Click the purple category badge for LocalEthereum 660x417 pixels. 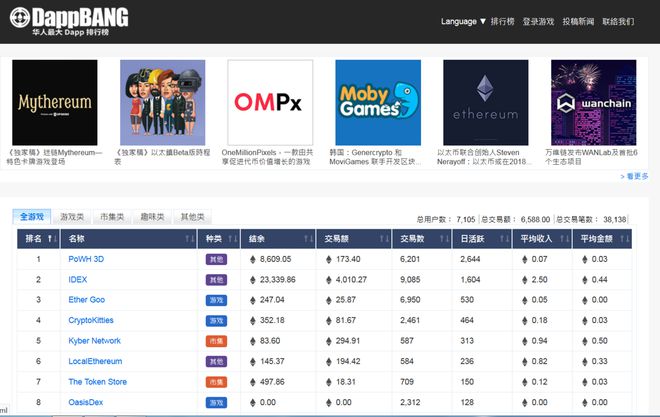216,361
